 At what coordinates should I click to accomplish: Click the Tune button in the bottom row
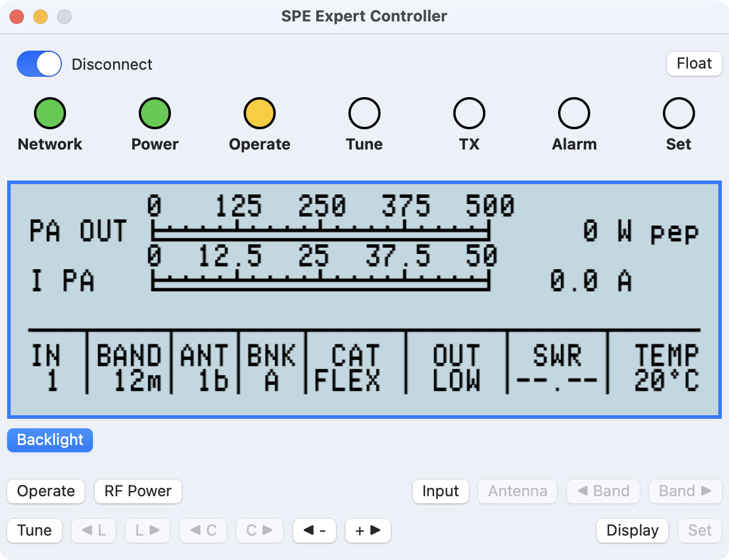tap(35, 531)
